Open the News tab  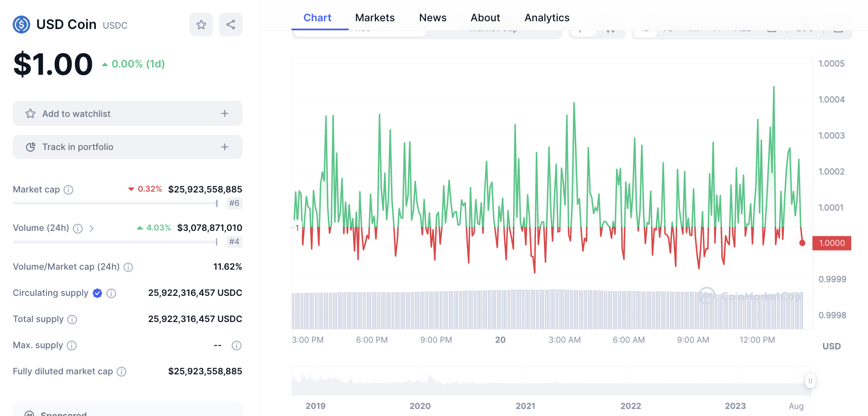pyautogui.click(x=432, y=18)
